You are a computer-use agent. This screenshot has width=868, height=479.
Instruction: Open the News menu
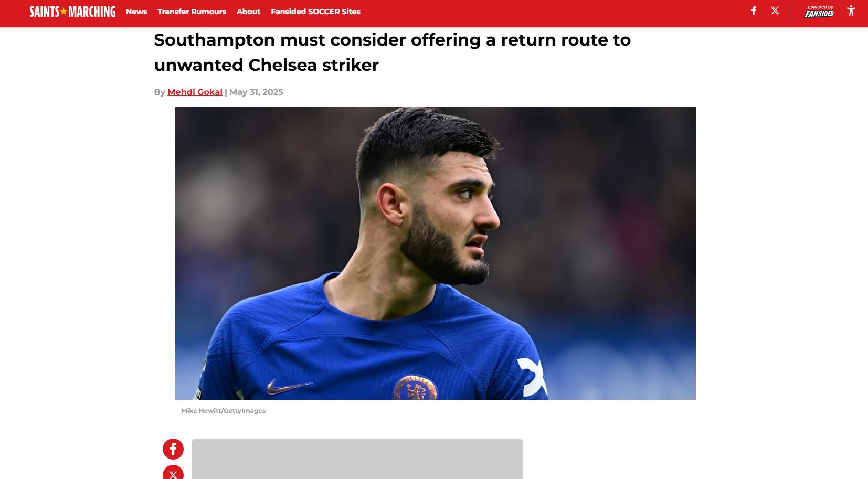[136, 12]
